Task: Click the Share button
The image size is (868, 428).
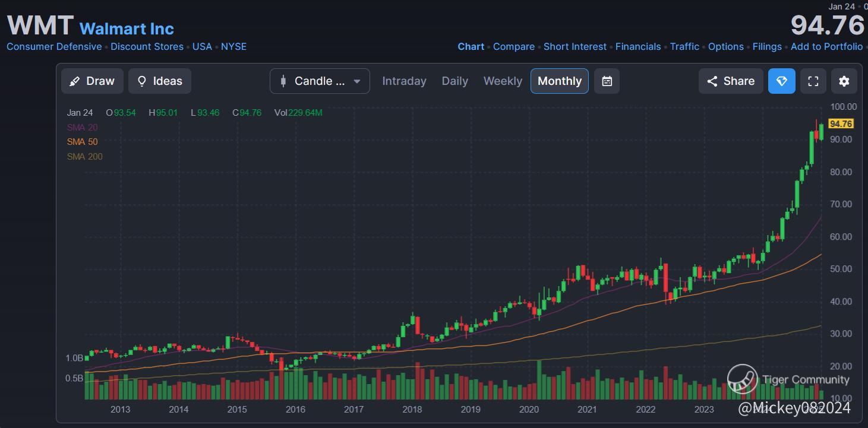Action: [731, 81]
